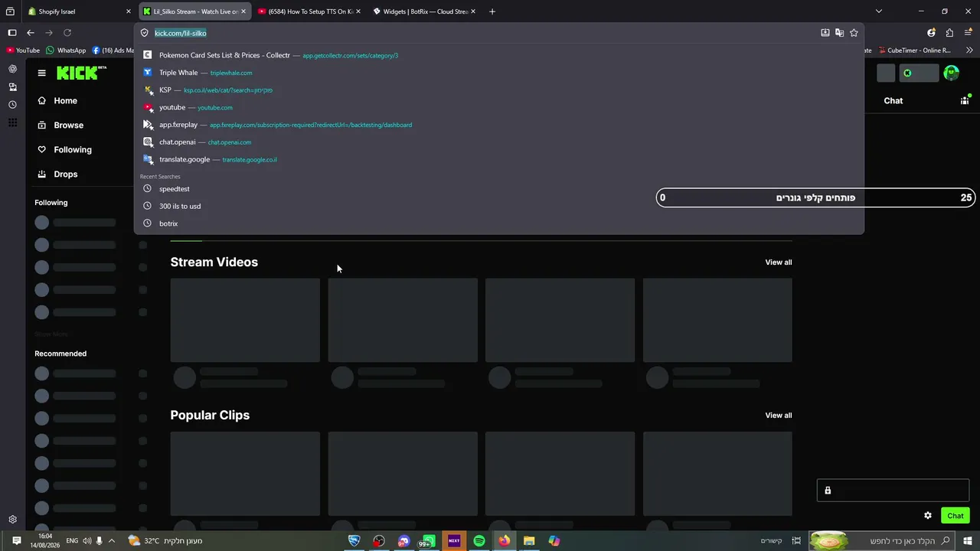Choose recent search '300 ils to usd'
This screenshot has width=980, height=551.
(498, 206)
